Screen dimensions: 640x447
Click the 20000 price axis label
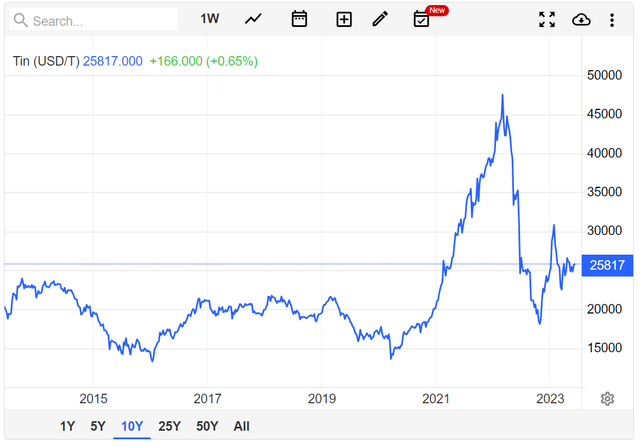(x=604, y=309)
